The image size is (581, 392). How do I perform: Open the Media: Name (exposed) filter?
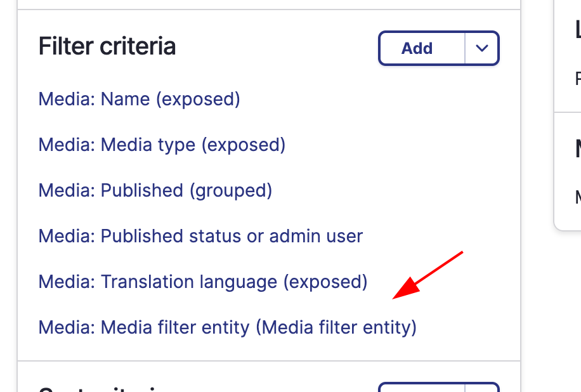click(140, 100)
